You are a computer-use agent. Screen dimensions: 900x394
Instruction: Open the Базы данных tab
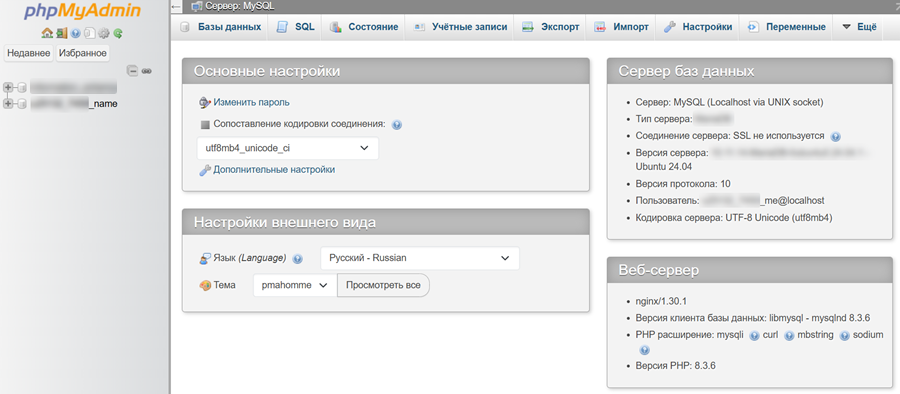pos(220,27)
